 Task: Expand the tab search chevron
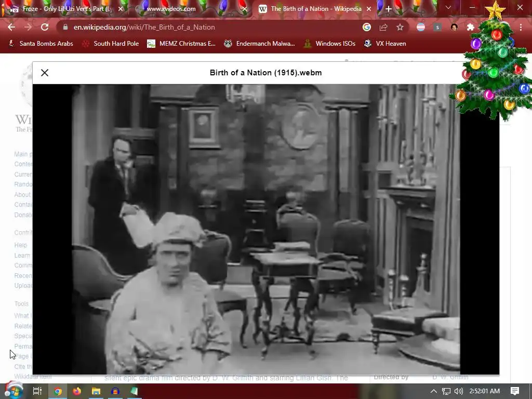(448, 7)
